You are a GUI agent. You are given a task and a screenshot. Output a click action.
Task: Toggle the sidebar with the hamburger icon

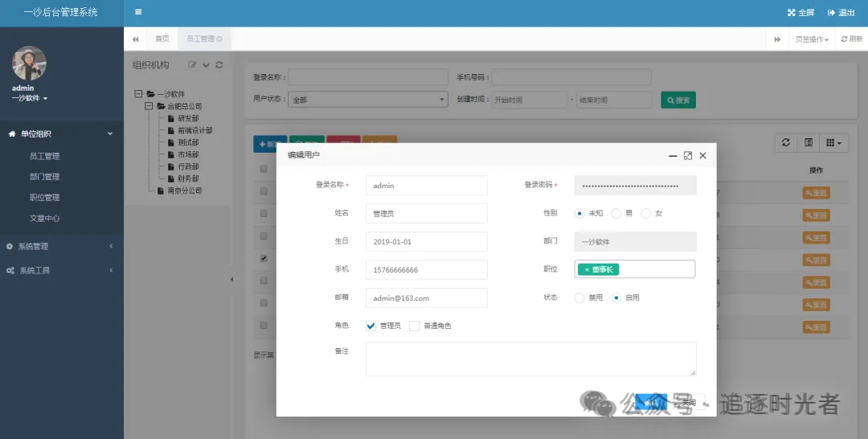[138, 12]
